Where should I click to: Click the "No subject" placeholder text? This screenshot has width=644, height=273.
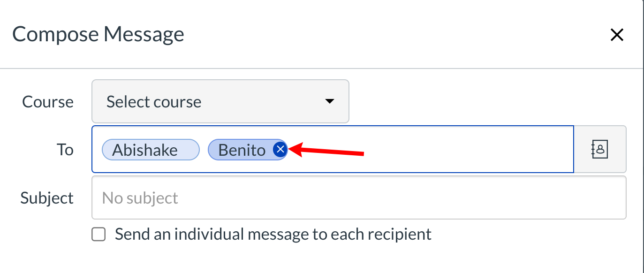click(x=140, y=198)
